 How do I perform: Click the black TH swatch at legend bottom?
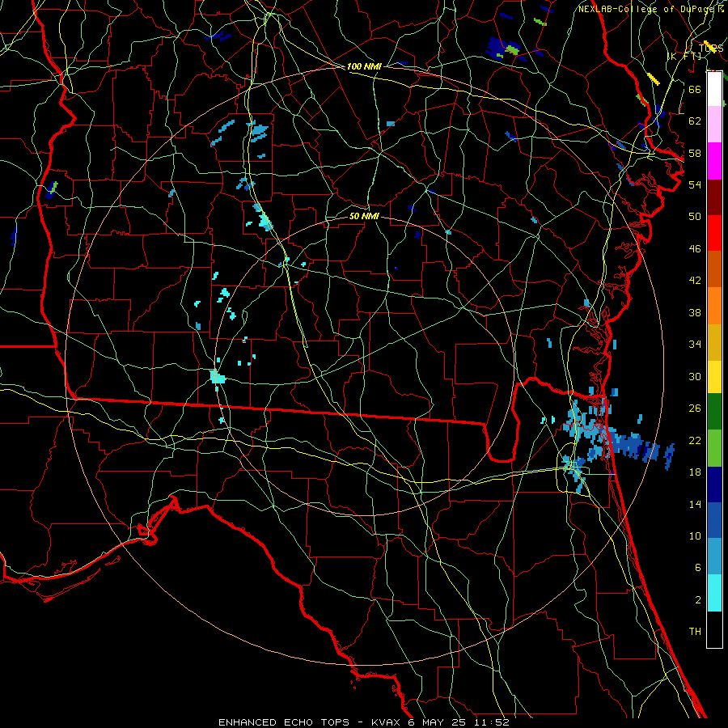pos(714,629)
